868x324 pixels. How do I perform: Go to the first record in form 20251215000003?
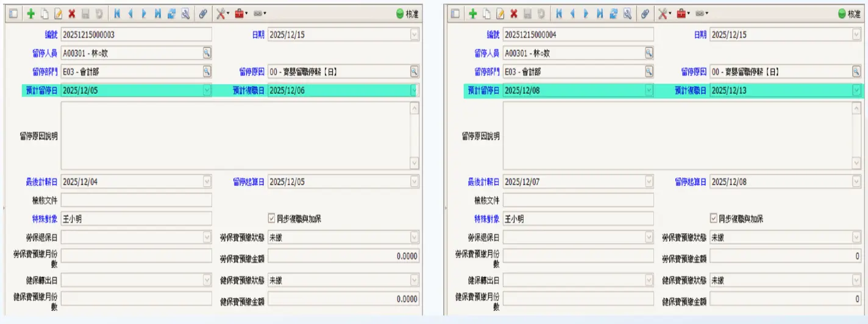(117, 13)
